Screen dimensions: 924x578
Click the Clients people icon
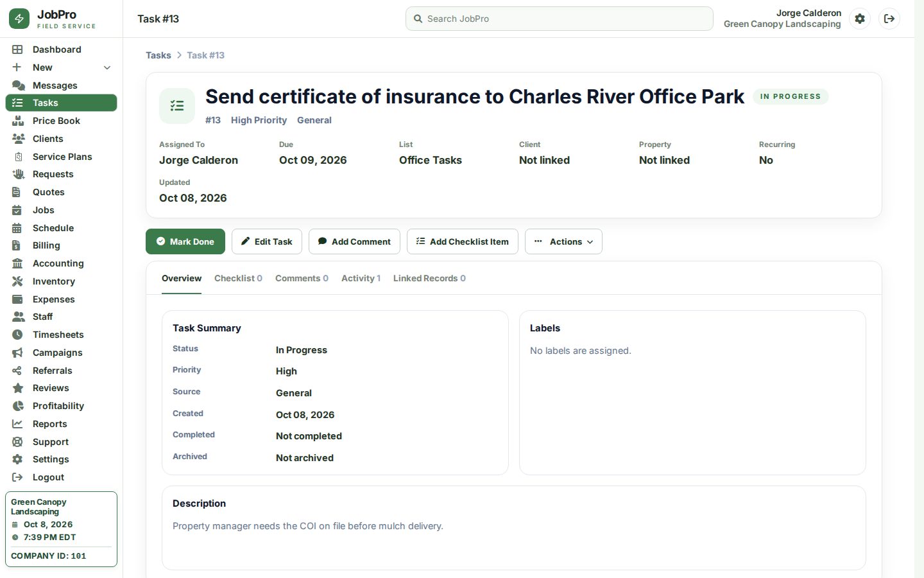18,139
